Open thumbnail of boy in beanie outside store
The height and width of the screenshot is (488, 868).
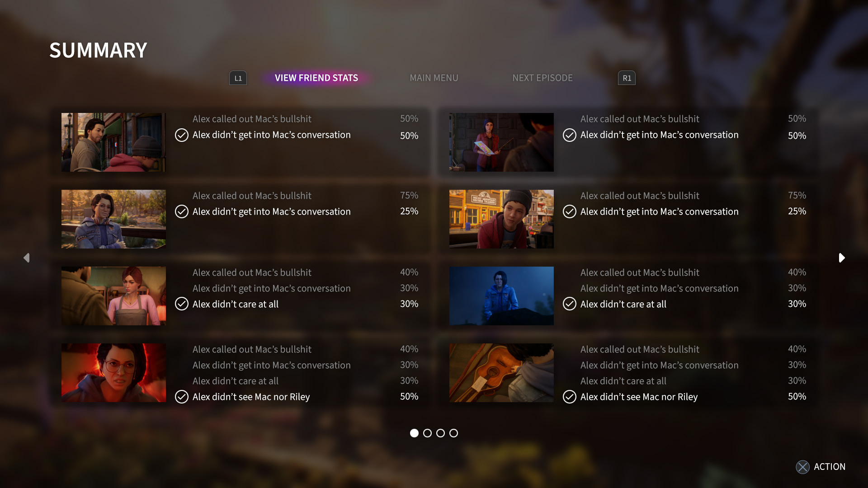(x=501, y=219)
